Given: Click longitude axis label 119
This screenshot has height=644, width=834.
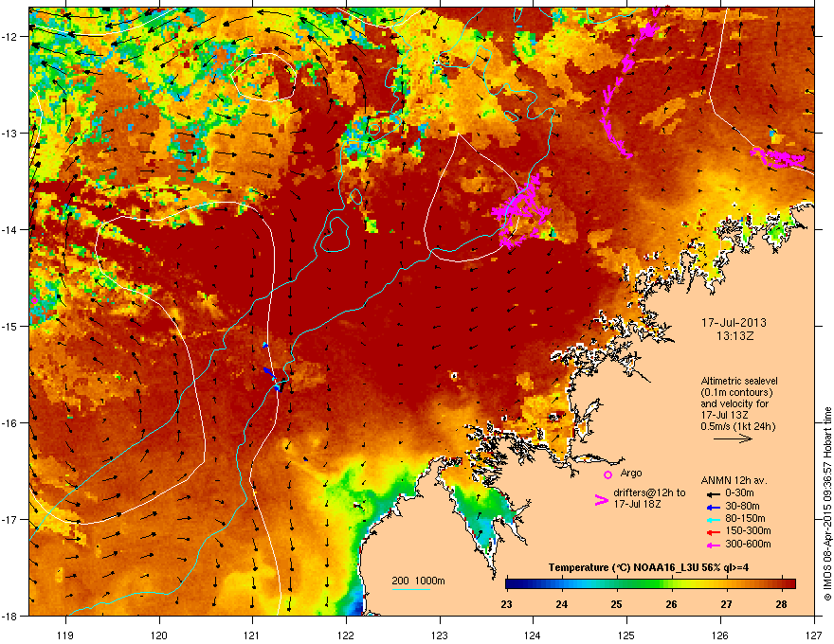Looking at the screenshot, I should (x=65, y=635).
